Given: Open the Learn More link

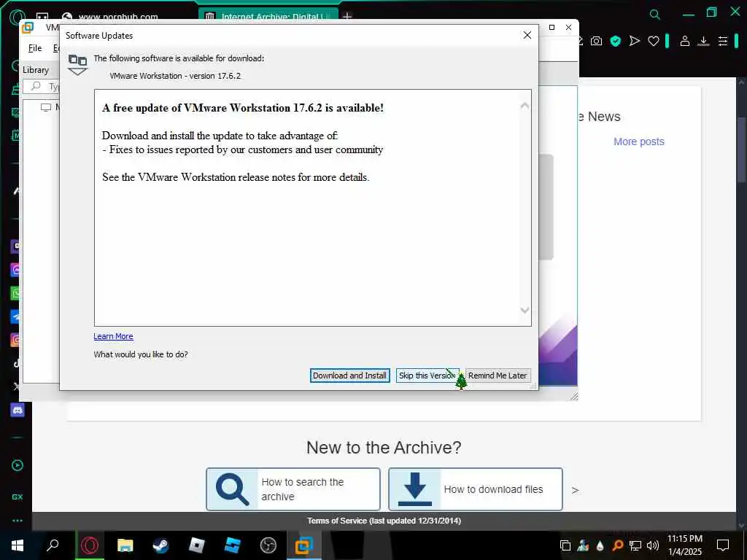Looking at the screenshot, I should tap(113, 336).
